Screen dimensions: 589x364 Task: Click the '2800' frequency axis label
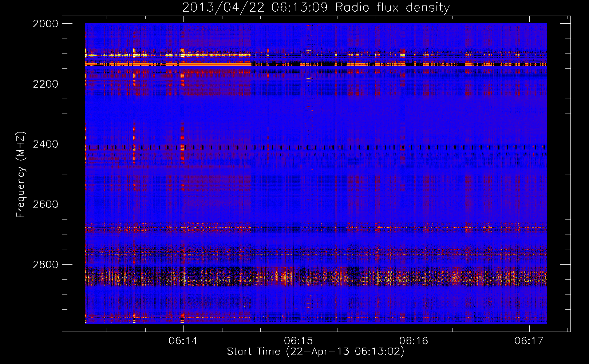click(x=46, y=265)
